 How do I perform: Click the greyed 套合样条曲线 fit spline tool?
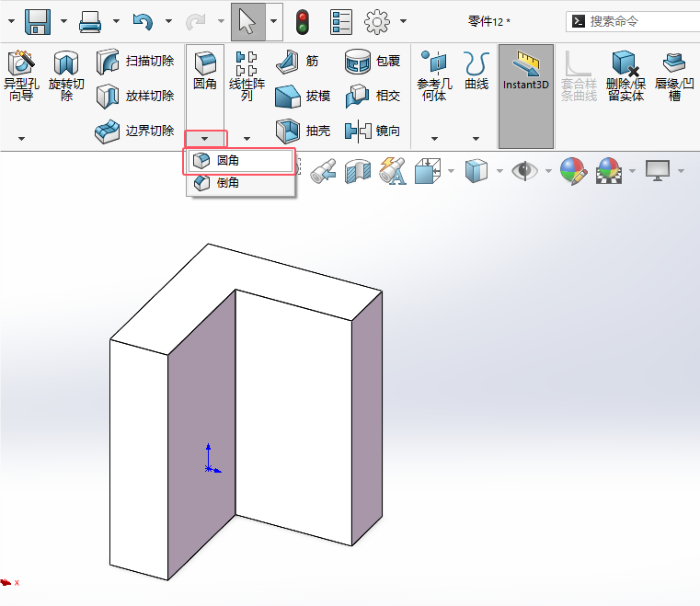pos(579,75)
